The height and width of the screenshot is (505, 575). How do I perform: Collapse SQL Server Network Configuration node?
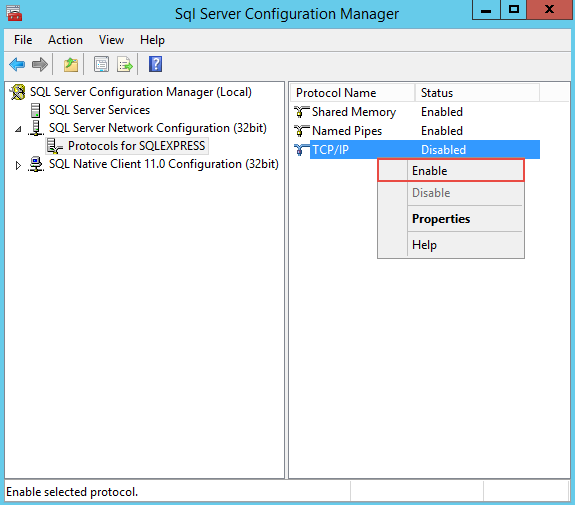[x=18, y=129]
